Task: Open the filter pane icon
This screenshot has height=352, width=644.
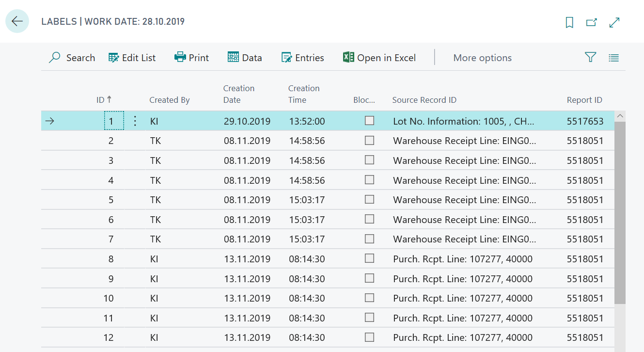Action: 590,58
